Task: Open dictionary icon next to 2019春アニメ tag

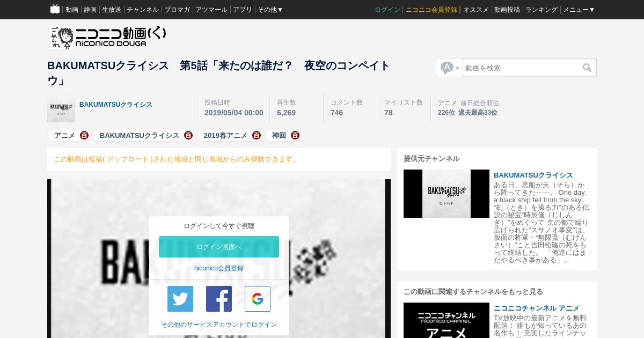Action: [257, 135]
